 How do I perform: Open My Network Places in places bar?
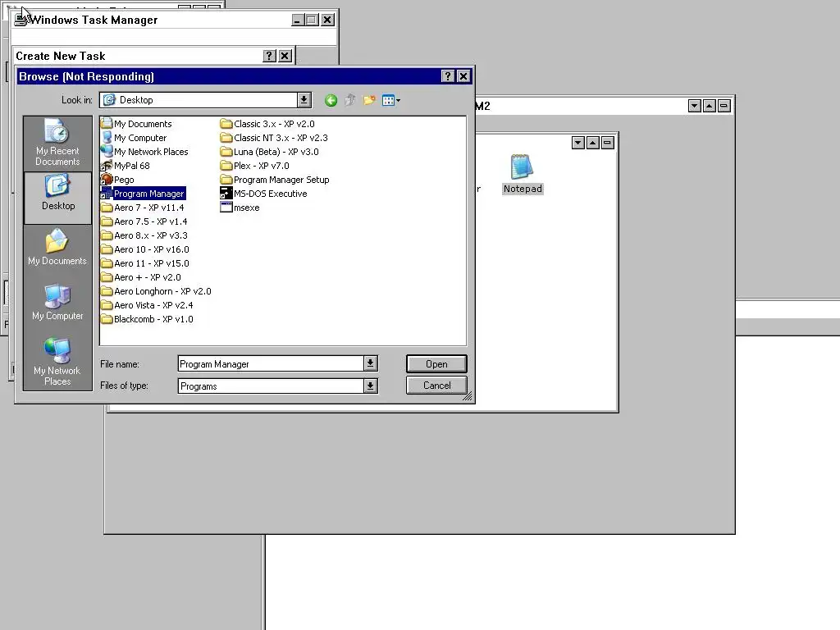57,362
